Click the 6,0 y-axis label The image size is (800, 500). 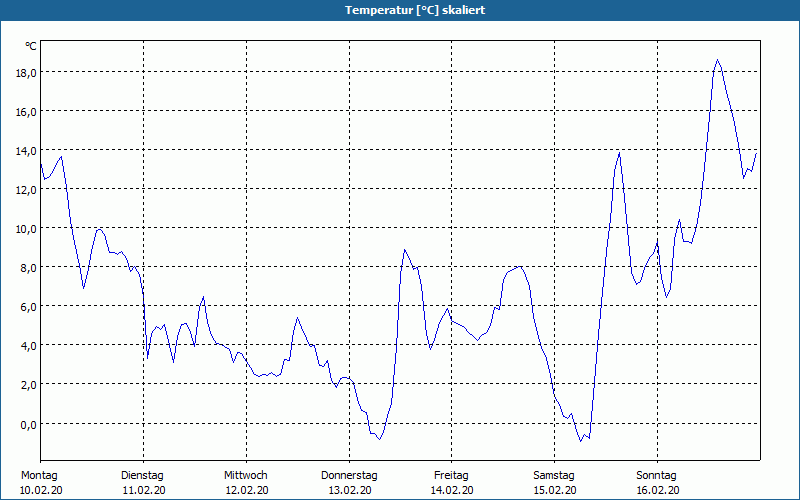click(x=28, y=307)
